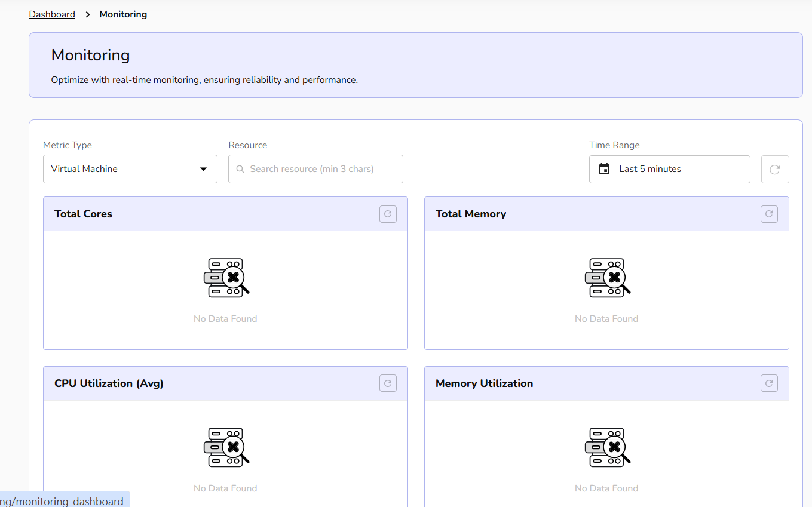The width and height of the screenshot is (812, 507).
Task: Open the Metric Type dropdown arrow
Action: [x=203, y=169]
